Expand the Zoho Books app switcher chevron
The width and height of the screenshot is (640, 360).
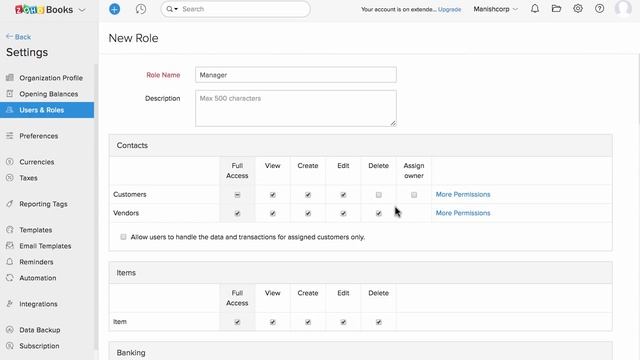pos(82,10)
